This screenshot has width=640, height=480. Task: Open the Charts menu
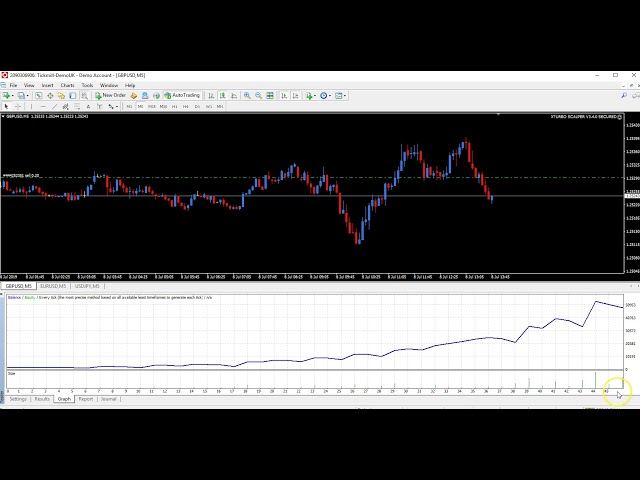(x=68, y=85)
